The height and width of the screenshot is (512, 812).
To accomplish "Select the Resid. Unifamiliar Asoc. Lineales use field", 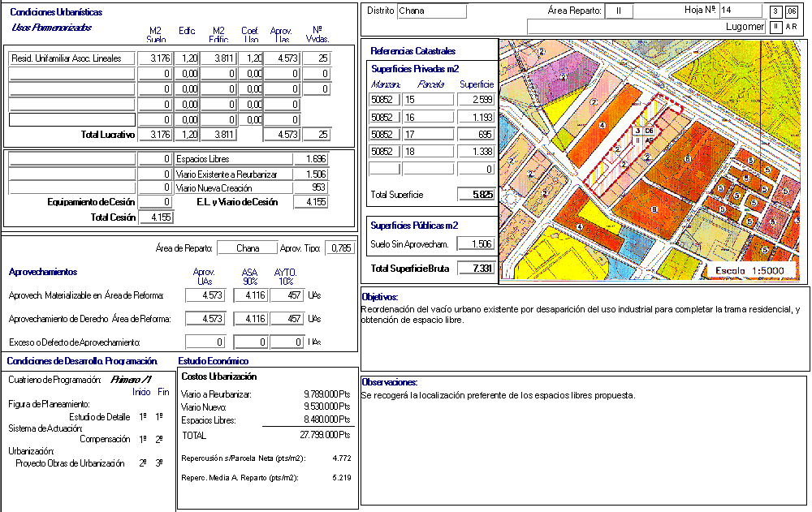I will pyautogui.click(x=71, y=58).
